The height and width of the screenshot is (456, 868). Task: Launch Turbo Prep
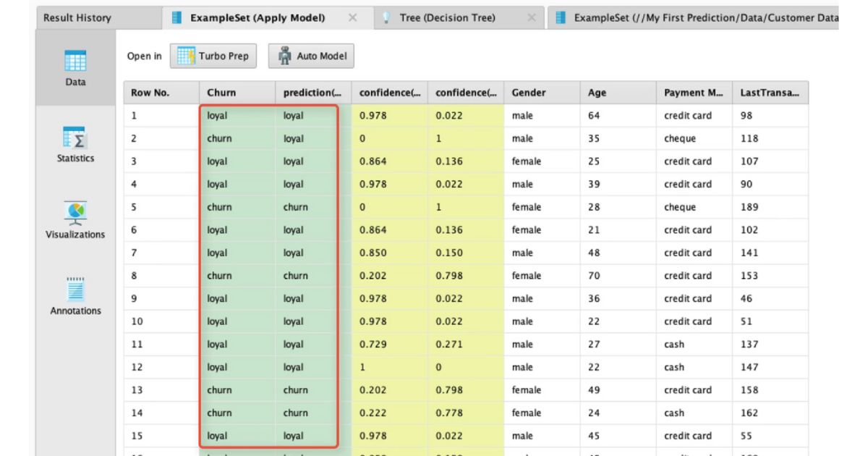coord(213,55)
